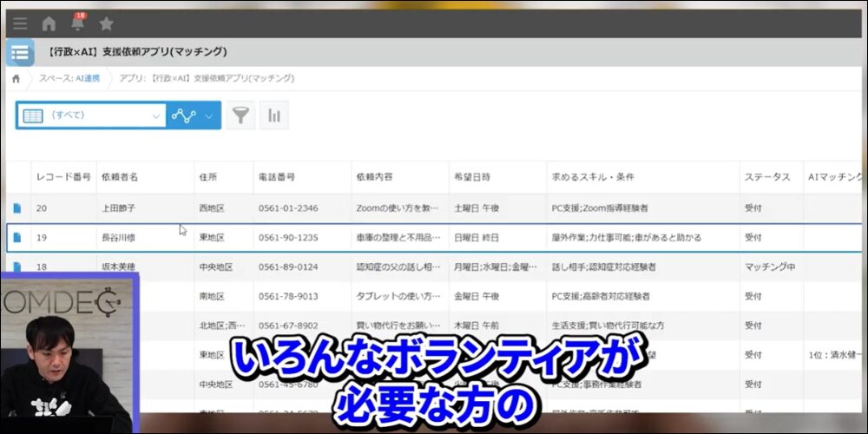Open record 20 details icon
The image size is (868, 434).
[x=16, y=208]
